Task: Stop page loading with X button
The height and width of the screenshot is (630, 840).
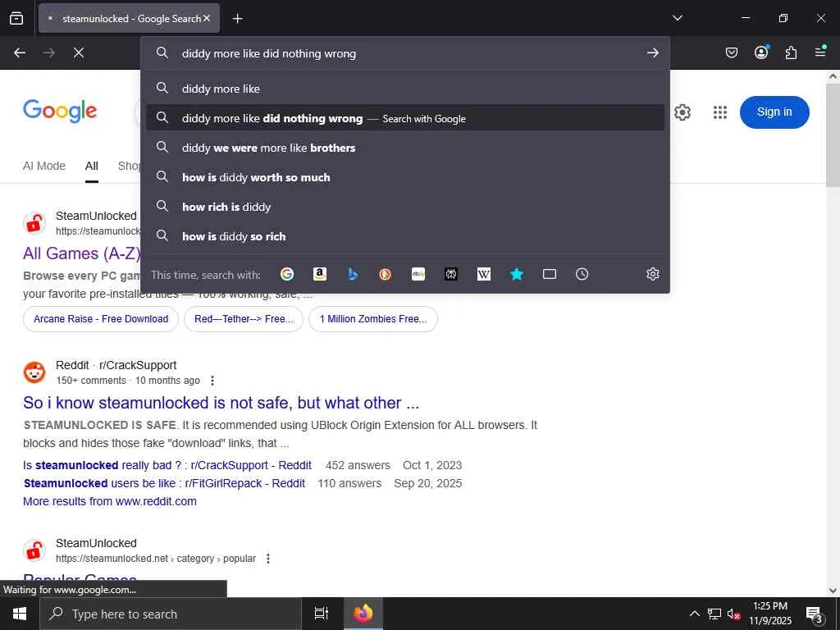Action: point(78,52)
